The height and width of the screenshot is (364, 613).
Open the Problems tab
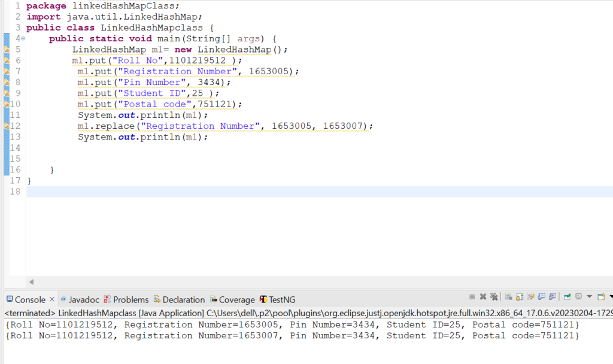point(126,299)
